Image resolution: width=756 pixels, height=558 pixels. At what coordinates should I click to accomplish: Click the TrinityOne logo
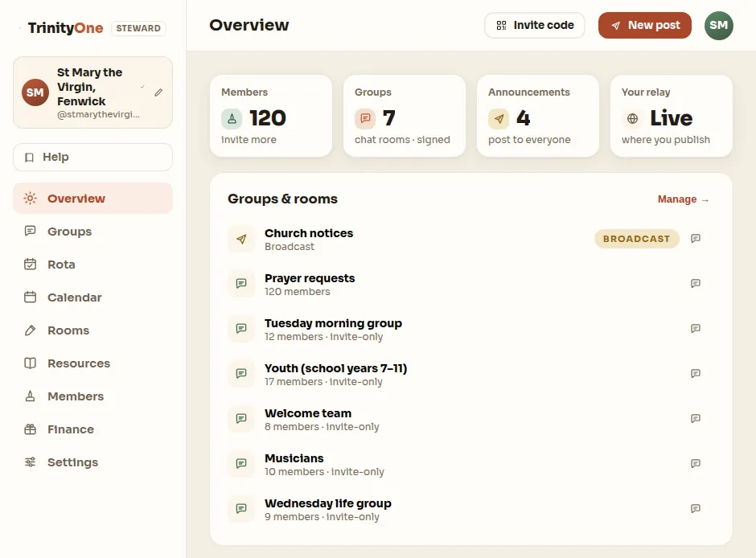pos(66,28)
